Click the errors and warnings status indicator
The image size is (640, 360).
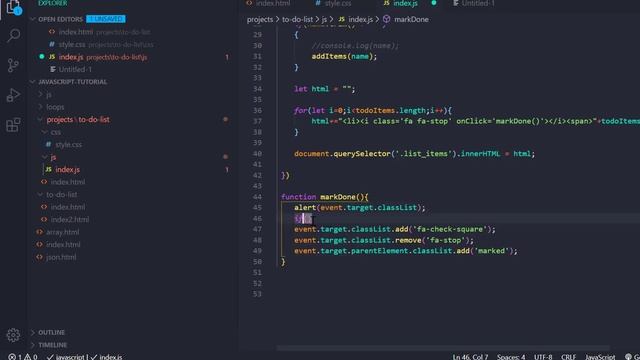[x=23, y=357]
